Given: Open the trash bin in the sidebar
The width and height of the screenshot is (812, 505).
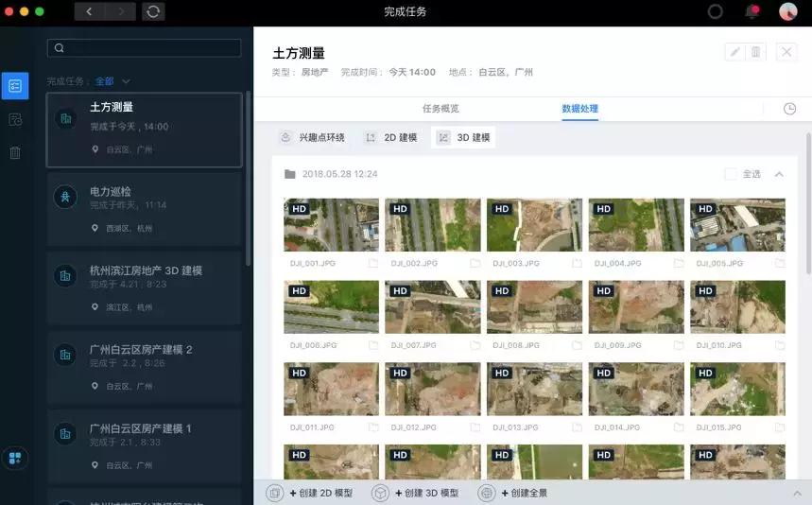Looking at the screenshot, I should click(x=15, y=152).
